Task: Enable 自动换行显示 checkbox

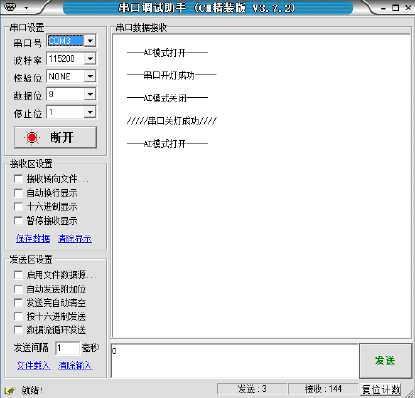Action: [19, 193]
